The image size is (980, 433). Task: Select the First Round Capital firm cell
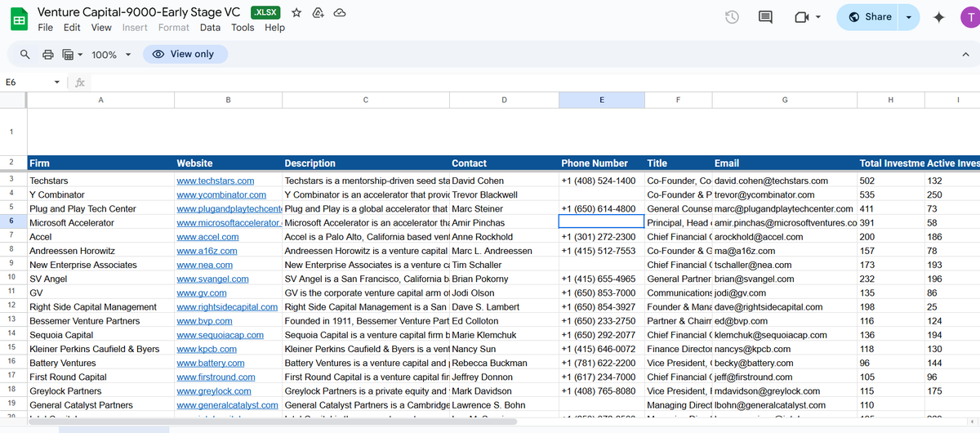tap(100, 377)
